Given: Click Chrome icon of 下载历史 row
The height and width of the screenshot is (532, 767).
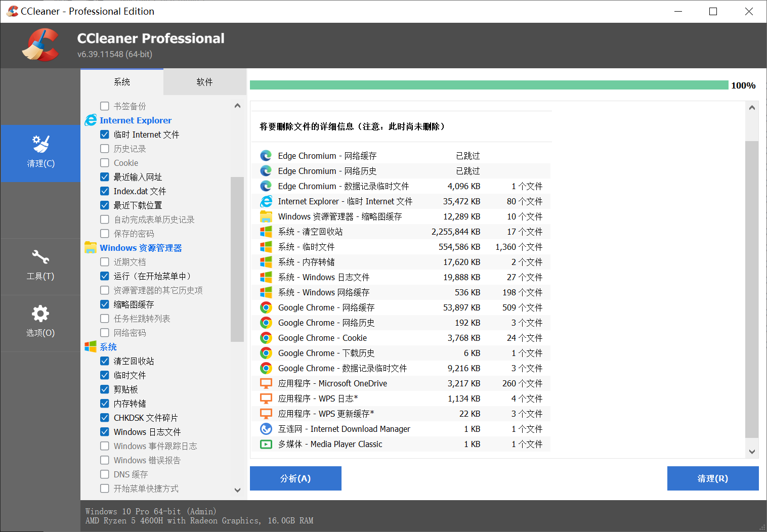Looking at the screenshot, I should [x=266, y=353].
